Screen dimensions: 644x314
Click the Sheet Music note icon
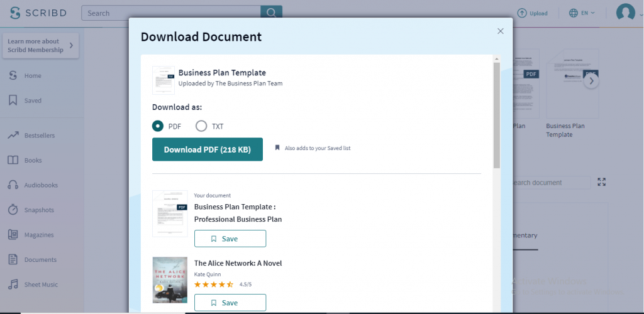pyautogui.click(x=13, y=284)
